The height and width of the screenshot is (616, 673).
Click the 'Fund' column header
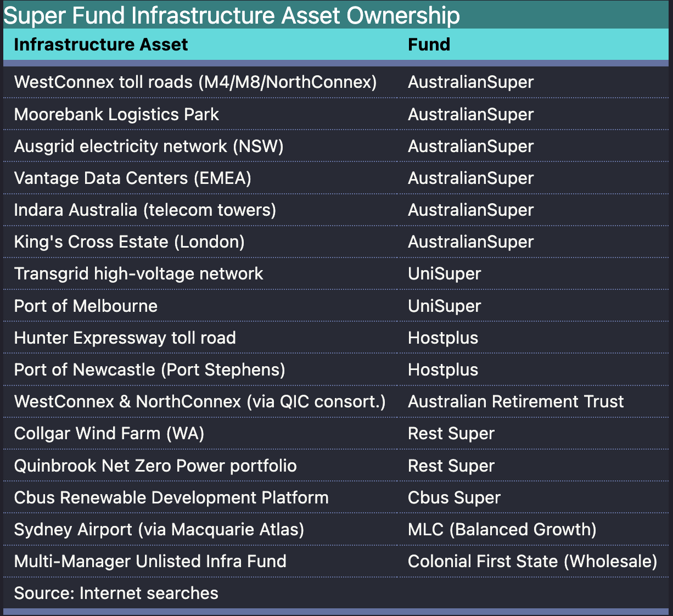click(x=429, y=44)
